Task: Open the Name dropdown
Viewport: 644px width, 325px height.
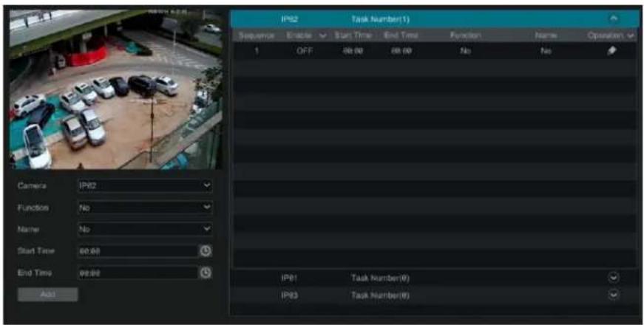Action: [145, 229]
